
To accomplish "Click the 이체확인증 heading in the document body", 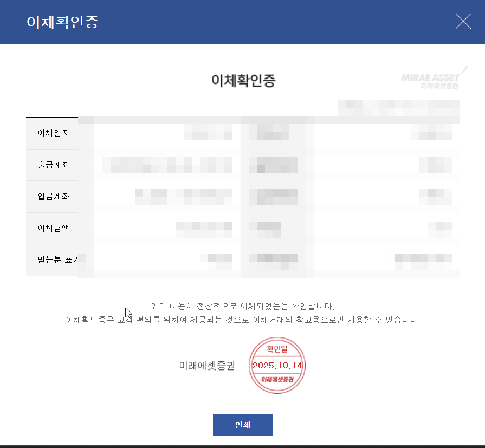I will tap(243, 80).
